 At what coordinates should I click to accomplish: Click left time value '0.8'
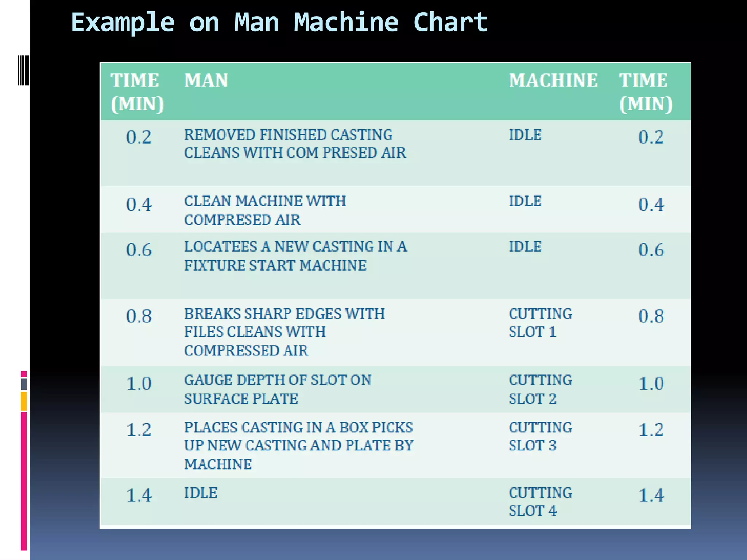pyautogui.click(x=139, y=316)
